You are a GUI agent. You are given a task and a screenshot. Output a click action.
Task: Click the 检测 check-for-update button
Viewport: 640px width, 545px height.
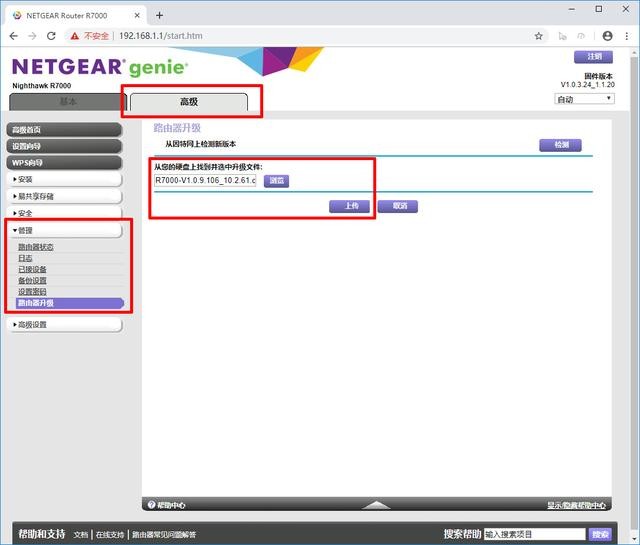coord(560,145)
